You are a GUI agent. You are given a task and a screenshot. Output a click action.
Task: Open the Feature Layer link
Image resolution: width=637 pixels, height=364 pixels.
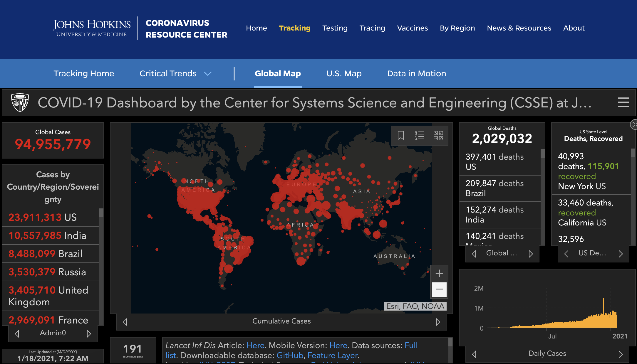333,355
